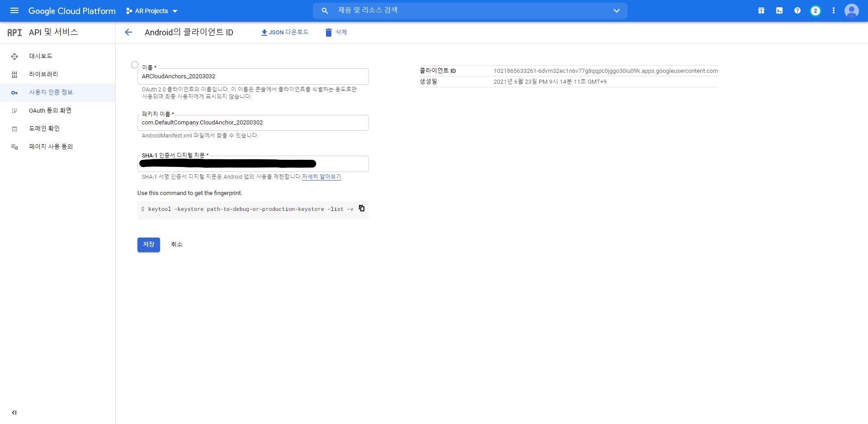
Task: Edit the name field ARCloudAnchors_20203032
Action: (253, 76)
